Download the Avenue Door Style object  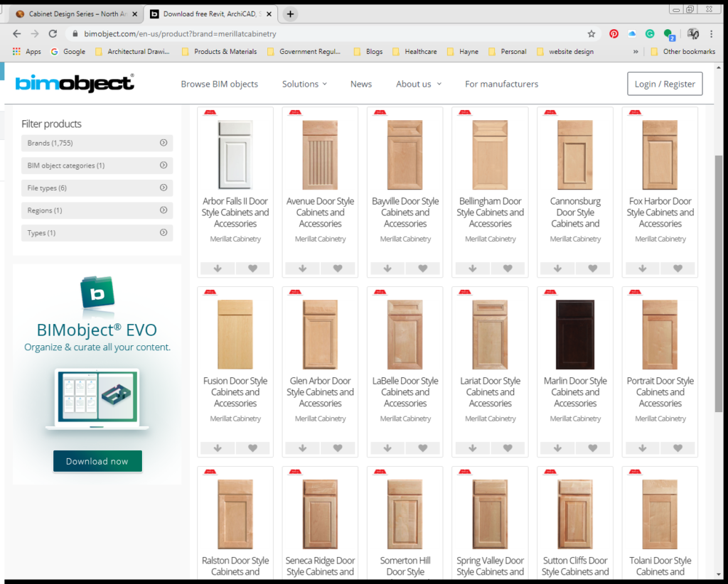[303, 268]
